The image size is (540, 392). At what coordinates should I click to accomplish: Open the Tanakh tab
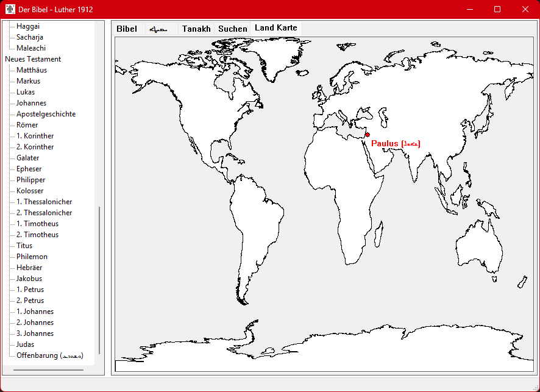coord(196,29)
